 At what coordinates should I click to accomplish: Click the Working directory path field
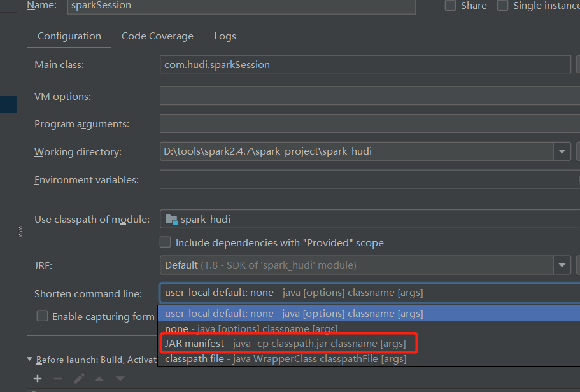357,151
